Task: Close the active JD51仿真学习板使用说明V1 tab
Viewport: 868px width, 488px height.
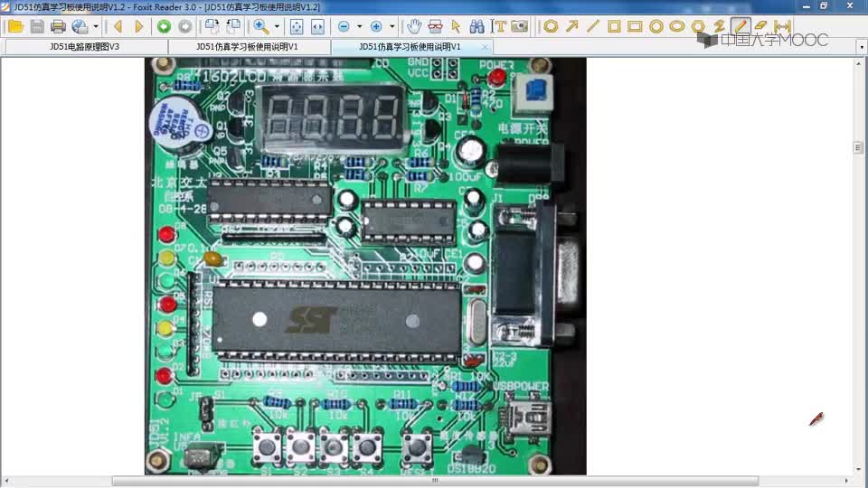Action: (x=485, y=47)
